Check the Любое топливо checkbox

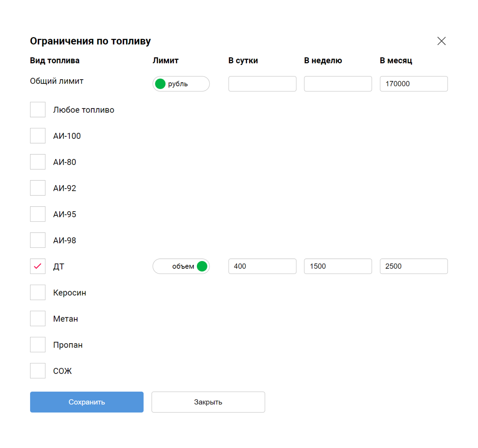(38, 110)
